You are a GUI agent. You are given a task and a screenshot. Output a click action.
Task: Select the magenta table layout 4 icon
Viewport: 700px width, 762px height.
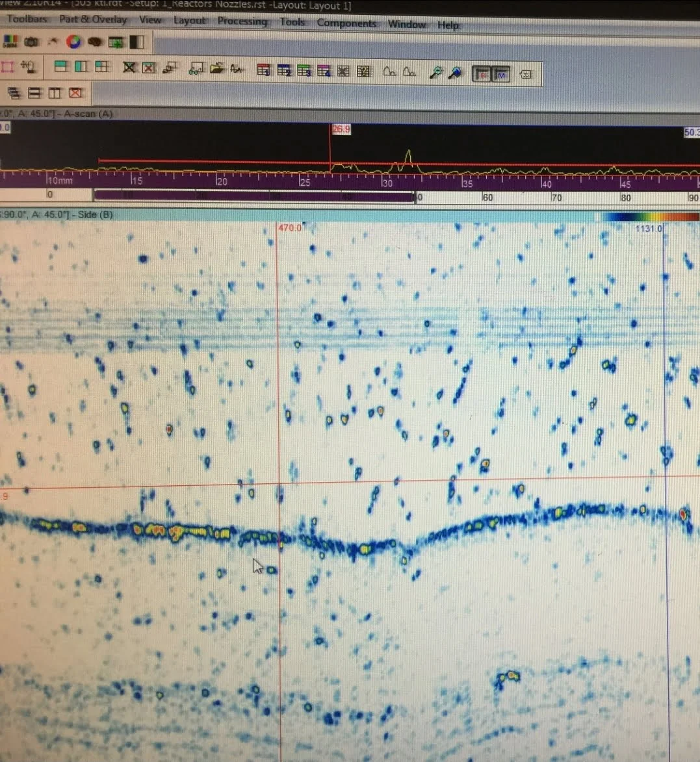[324, 71]
